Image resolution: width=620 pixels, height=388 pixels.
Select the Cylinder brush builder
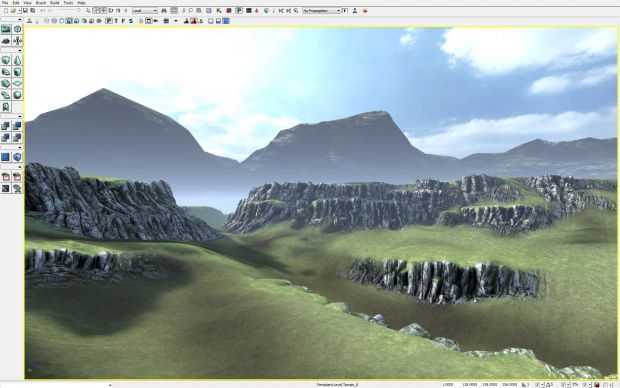tap(17, 72)
